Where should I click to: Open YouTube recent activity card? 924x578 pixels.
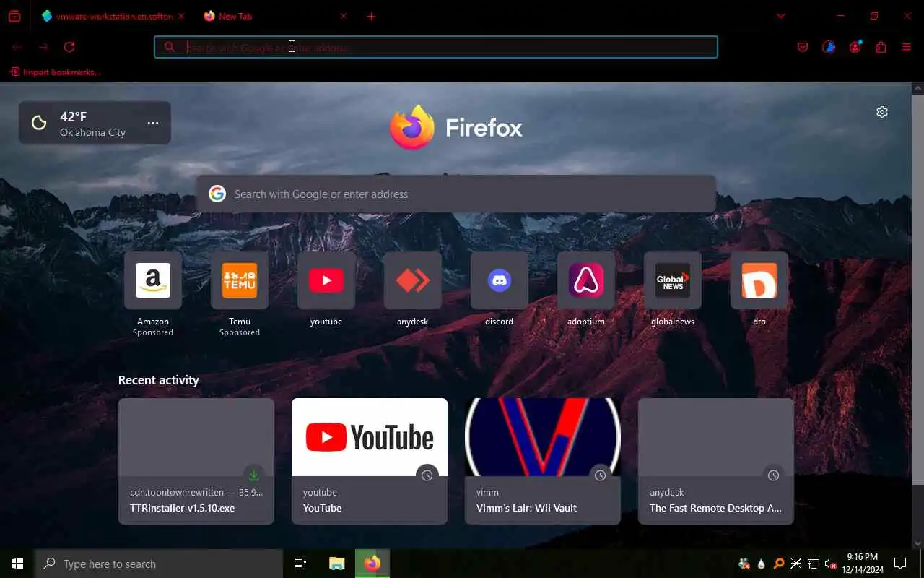tap(370, 461)
